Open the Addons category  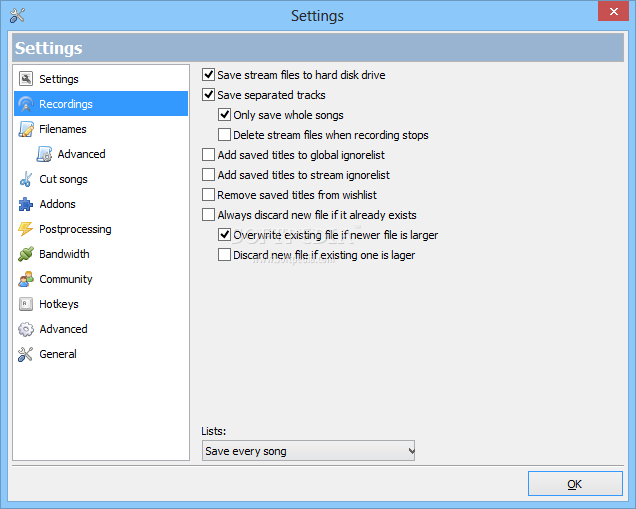tap(101, 204)
